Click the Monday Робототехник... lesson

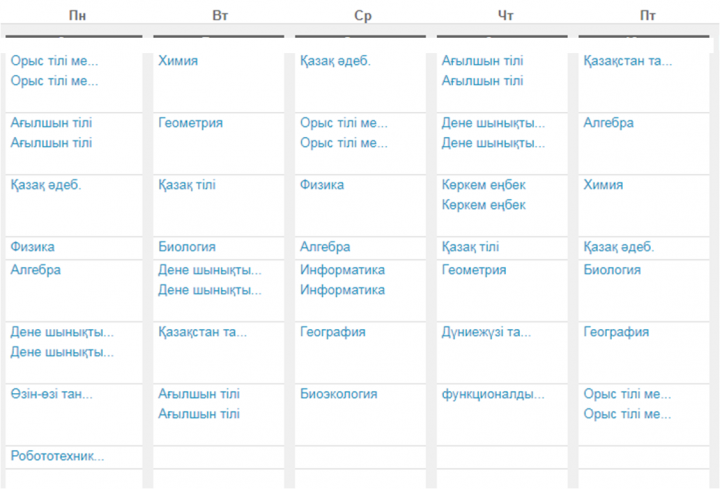(x=57, y=456)
